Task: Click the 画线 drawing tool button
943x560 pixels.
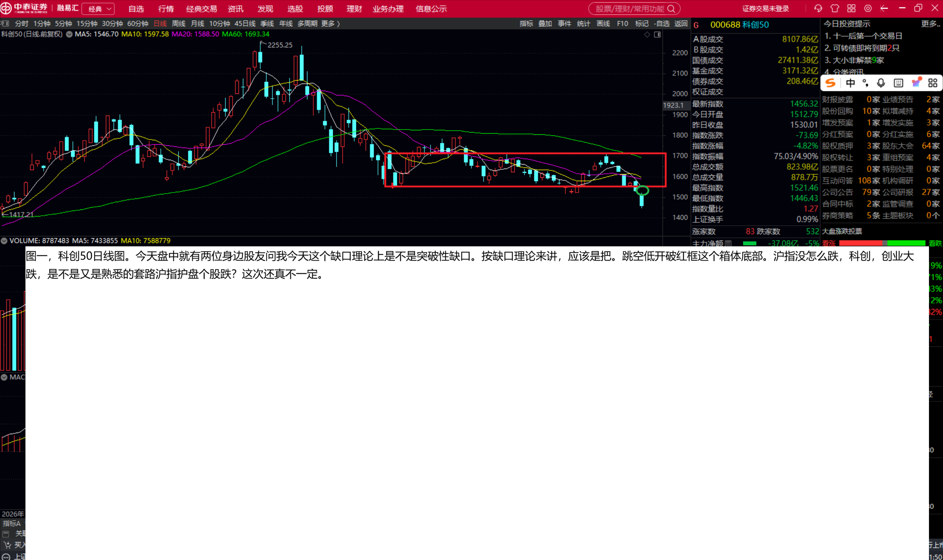Action: [603, 24]
